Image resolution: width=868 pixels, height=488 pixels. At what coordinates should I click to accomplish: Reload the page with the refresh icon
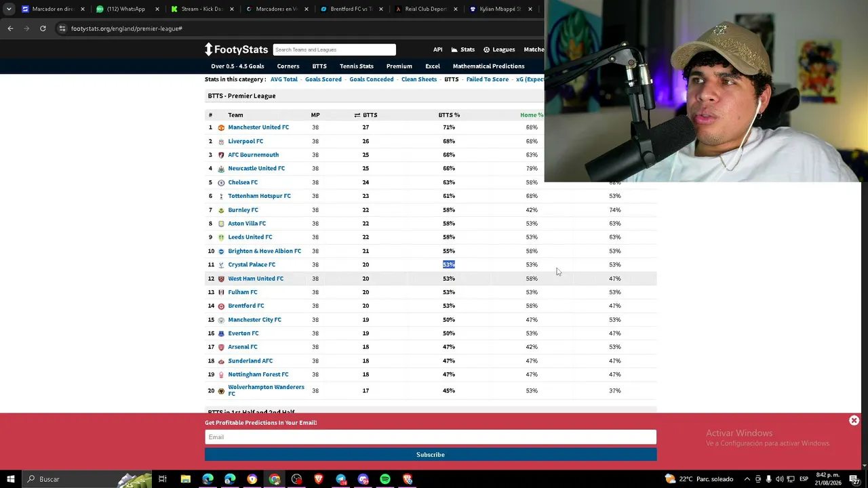pyautogui.click(x=43, y=28)
